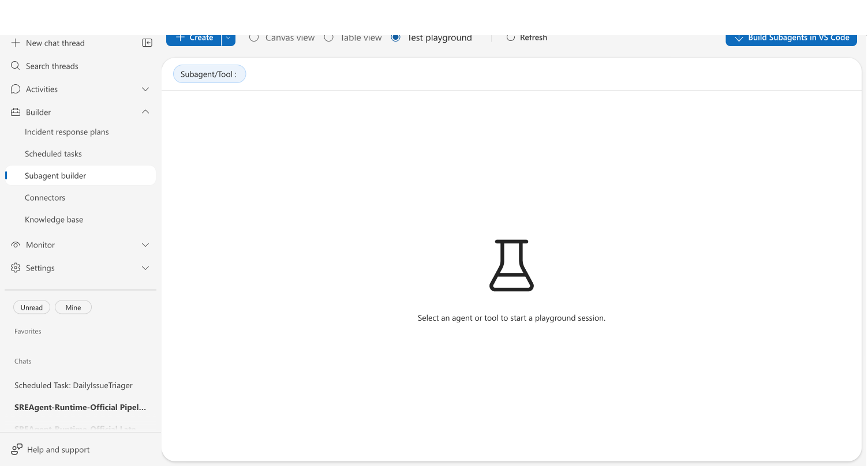Click the Activities label
This screenshot has width=868, height=466.
42,89
